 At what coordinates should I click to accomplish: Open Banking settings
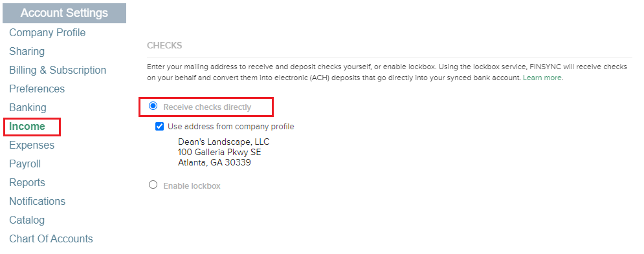click(28, 107)
